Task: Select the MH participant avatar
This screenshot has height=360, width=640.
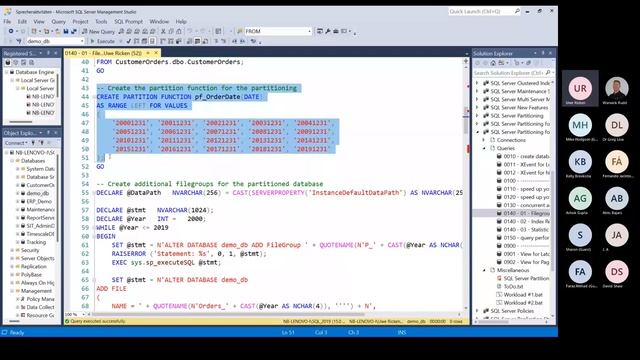Action: click(x=580, y=125)
